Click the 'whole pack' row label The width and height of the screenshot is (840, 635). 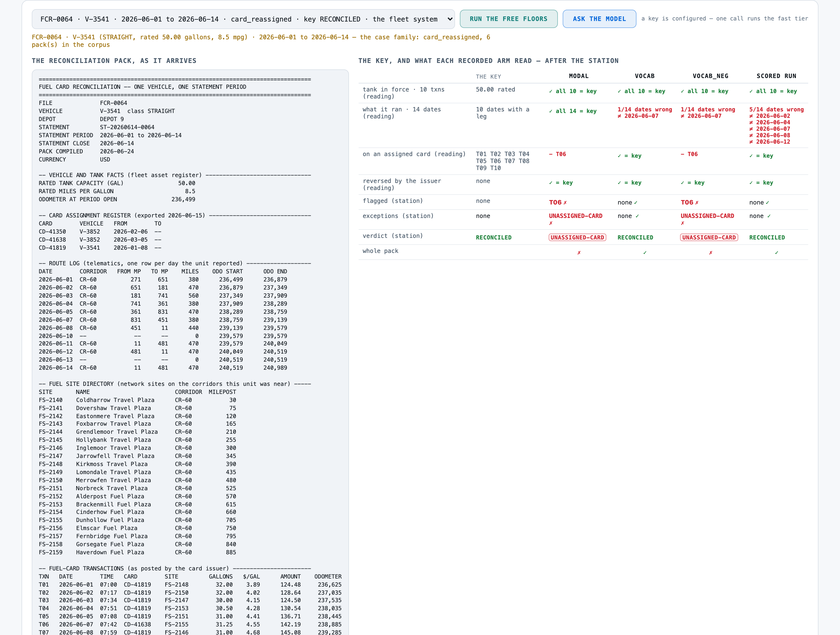point(380,251)
